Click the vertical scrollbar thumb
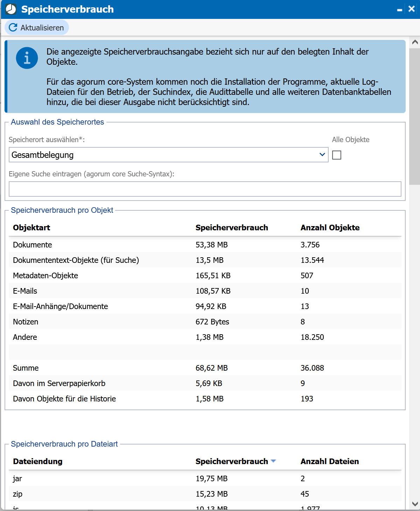This screenshot has width=420, height=511. pos(415,116)
